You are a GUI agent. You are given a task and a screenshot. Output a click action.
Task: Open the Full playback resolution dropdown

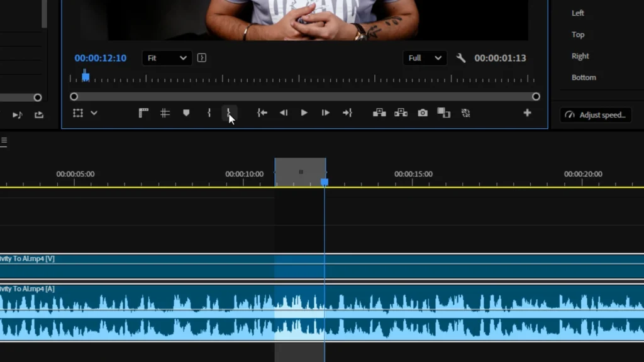pos(425,58)
